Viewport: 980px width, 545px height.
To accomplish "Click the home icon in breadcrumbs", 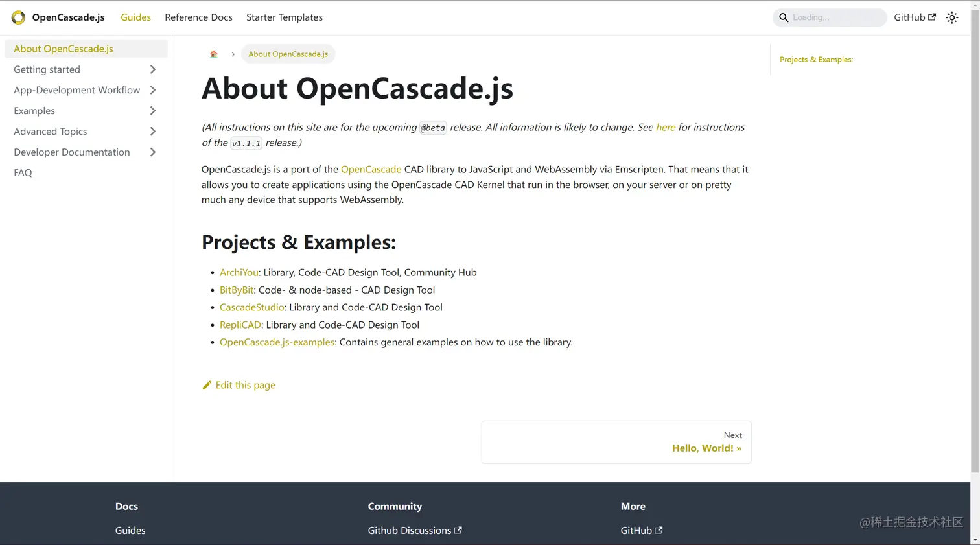I will [x=213, y=54].
